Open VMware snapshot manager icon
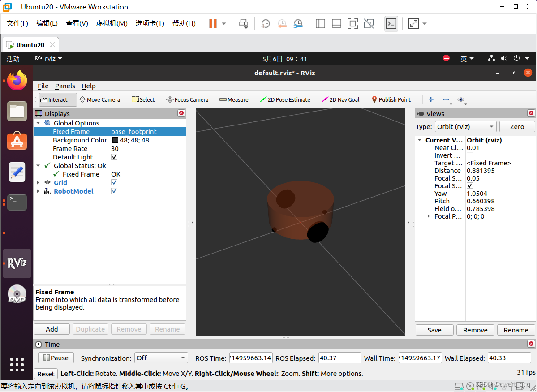Screen dimensions: 537x392 (298, 23)
